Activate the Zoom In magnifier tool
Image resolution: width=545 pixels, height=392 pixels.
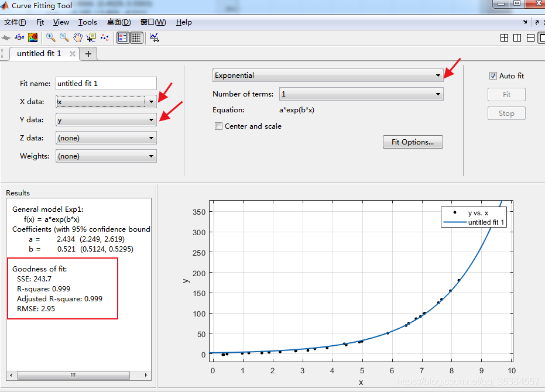pos(51,37)
